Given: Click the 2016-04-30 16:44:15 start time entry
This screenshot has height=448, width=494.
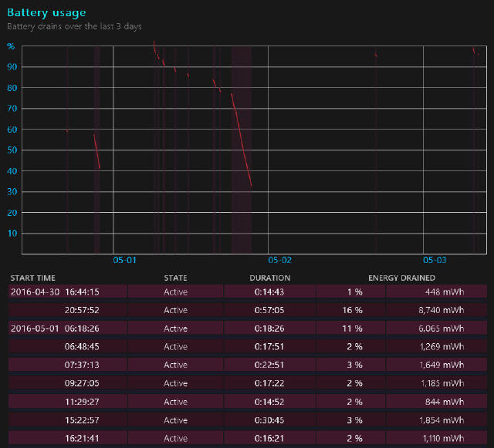Looking at the screenshot, I should click(x=55, y=291).
